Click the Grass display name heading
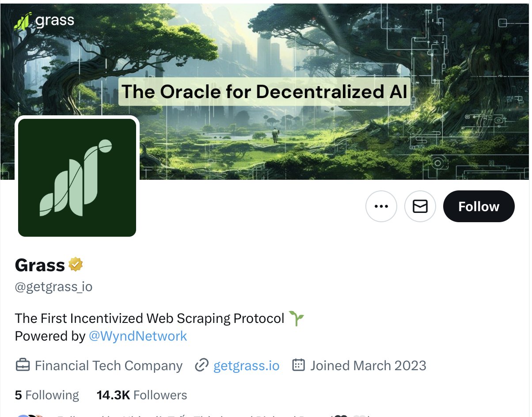532x417 pixels. (x=40, y=265)
